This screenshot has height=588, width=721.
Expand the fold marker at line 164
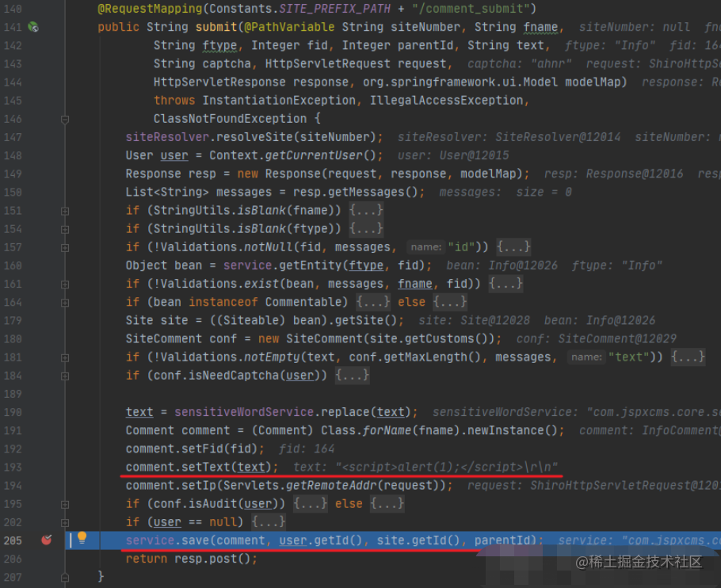coord(65,303)
